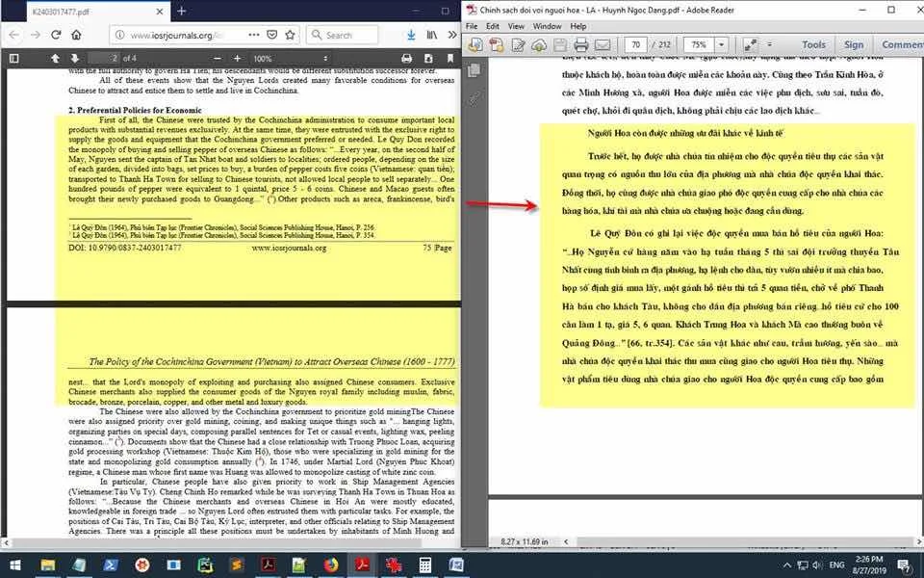
Task: Open Windows Action Center notifications
Action: click(x=904, y=566)
